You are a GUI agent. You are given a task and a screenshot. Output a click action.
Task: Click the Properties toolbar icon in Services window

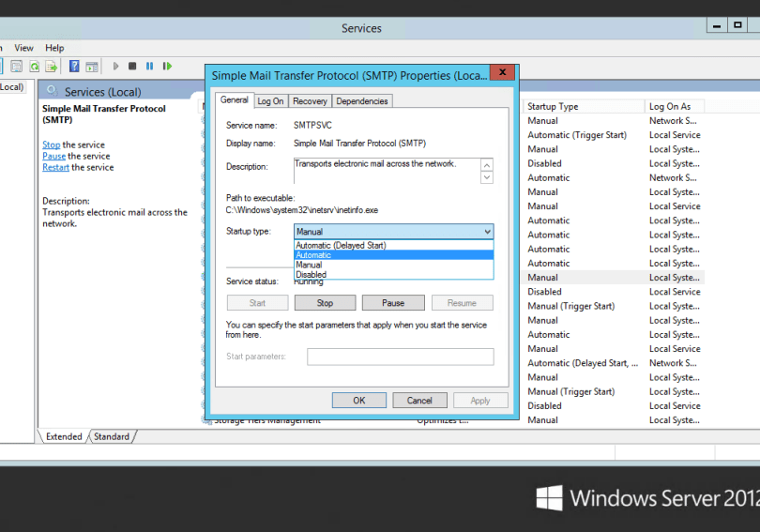17,67
